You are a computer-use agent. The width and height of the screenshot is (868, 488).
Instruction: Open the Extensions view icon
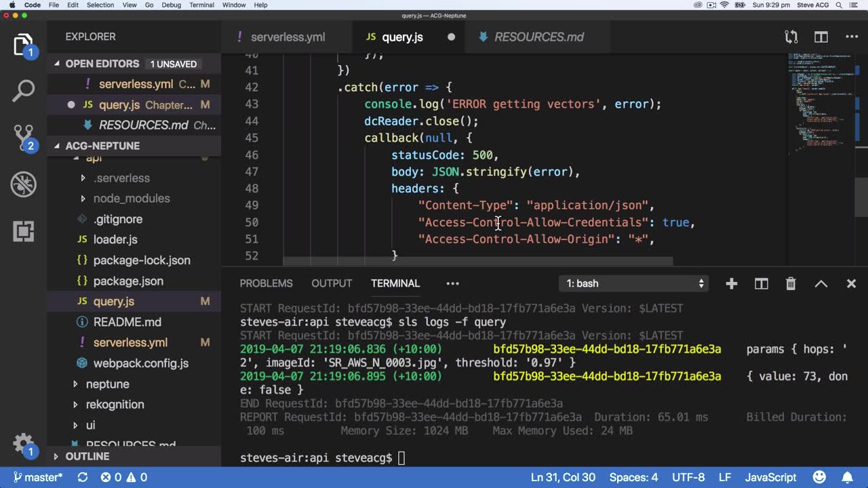(x=23, y=231)
